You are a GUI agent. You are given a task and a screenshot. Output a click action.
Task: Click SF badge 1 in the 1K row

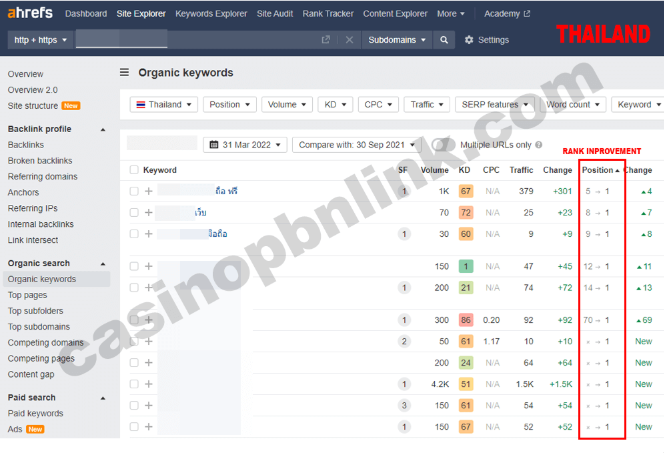pos(404,191)
